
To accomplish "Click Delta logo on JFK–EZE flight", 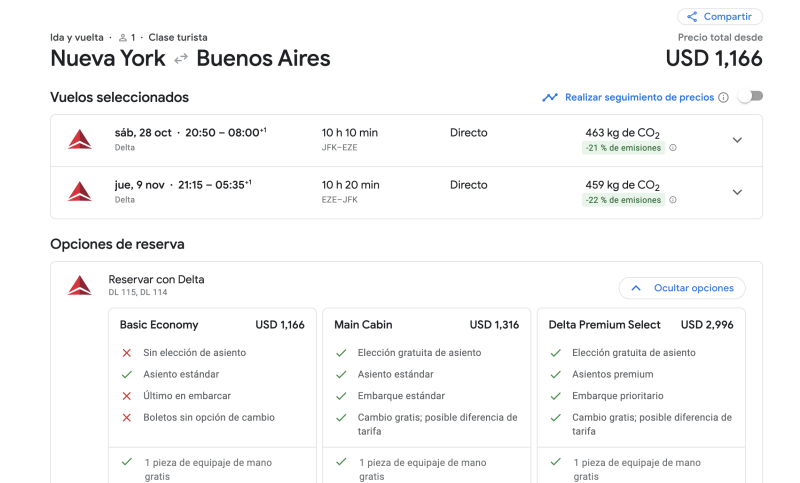I will [x=80, y=140].
